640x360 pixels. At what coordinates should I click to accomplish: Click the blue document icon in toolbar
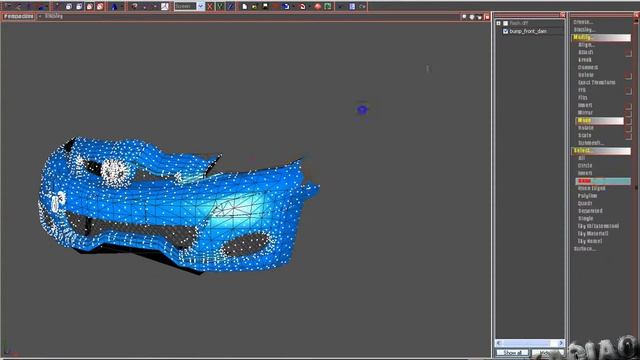click(x=352, y=7)
